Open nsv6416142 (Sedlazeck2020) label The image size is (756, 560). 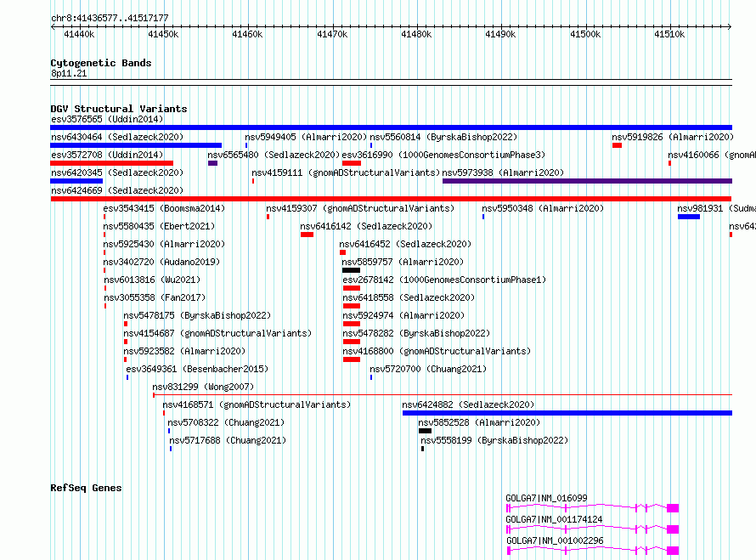point(366,226)
